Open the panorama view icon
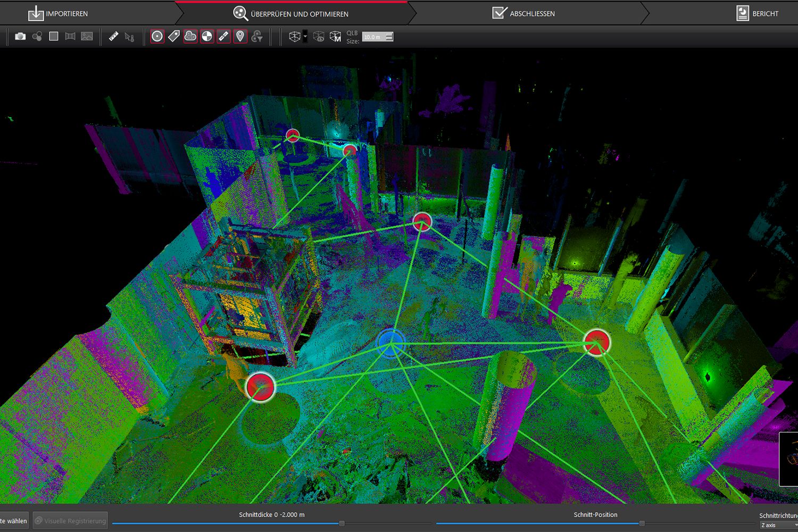Image resolution: width=798 pixels, height=532 pixels. tap(70, 37)
